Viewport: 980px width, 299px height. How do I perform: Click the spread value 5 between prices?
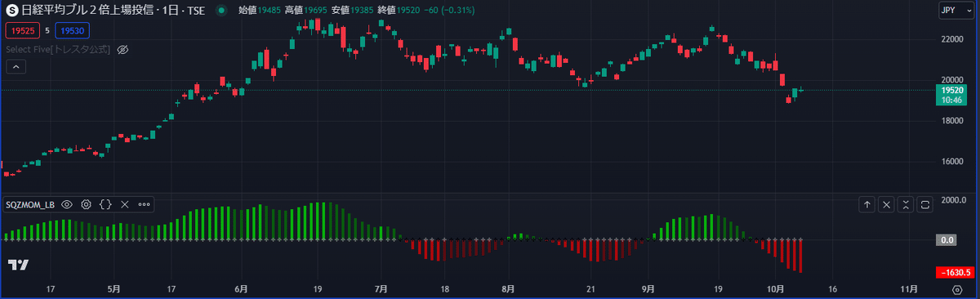coord(47,30)
